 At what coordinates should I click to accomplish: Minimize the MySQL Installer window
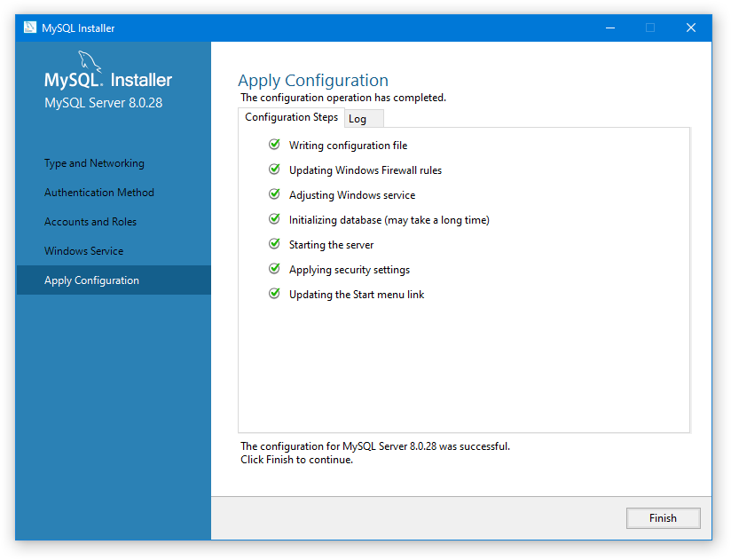pyautogui.click(x=609, y=28)
